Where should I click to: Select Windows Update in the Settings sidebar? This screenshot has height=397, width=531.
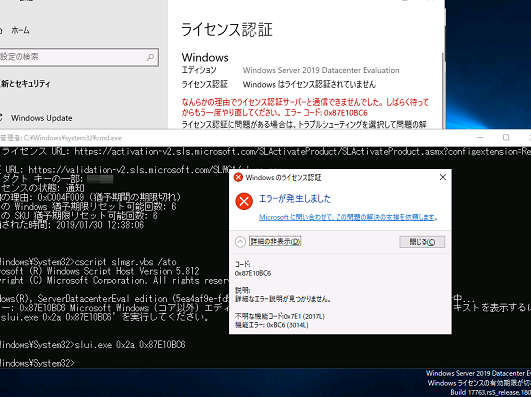(41, 118)
